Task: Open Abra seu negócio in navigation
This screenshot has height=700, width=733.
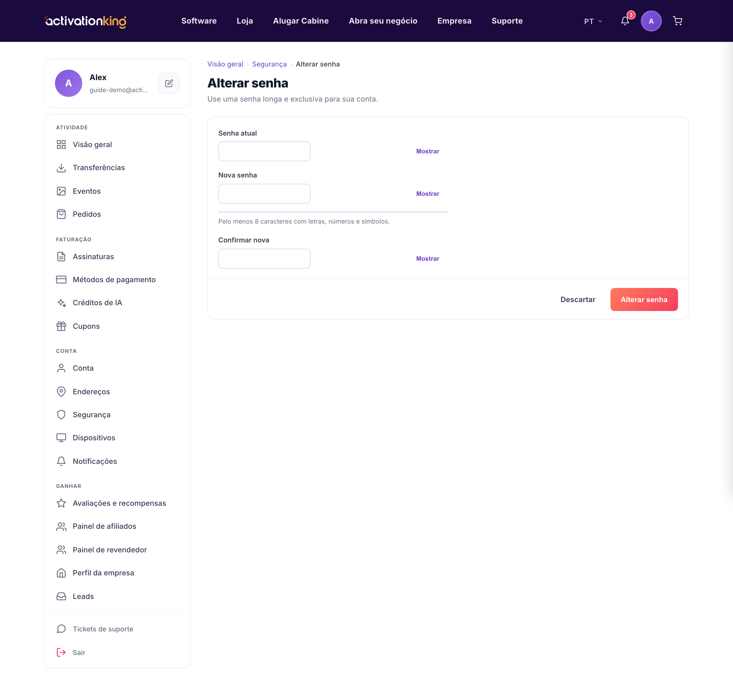Action: pyautogui.click(x=383, y=21)
